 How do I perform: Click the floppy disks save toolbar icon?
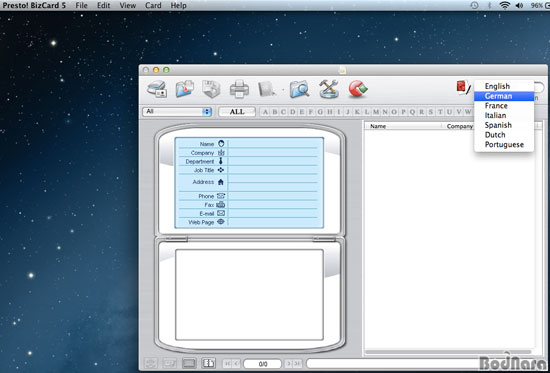(x=212, y=89)
